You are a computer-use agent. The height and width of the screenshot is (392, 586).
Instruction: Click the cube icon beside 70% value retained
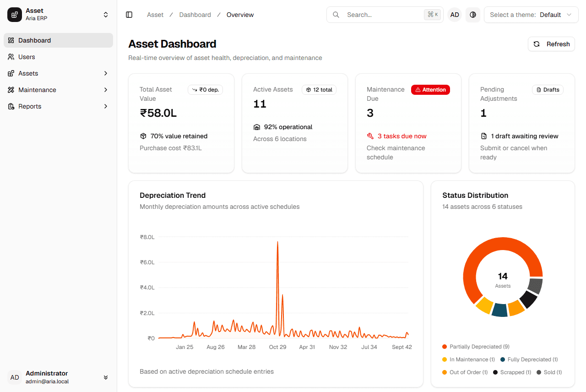tap(143, 136)
